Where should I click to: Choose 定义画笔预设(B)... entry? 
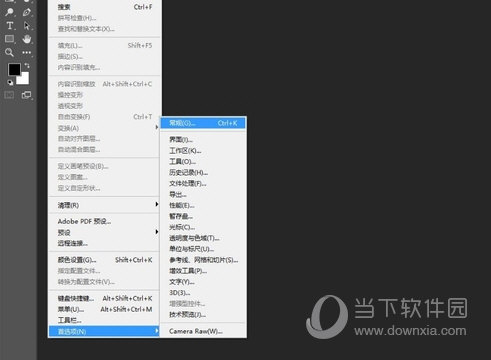pos(105,166)
